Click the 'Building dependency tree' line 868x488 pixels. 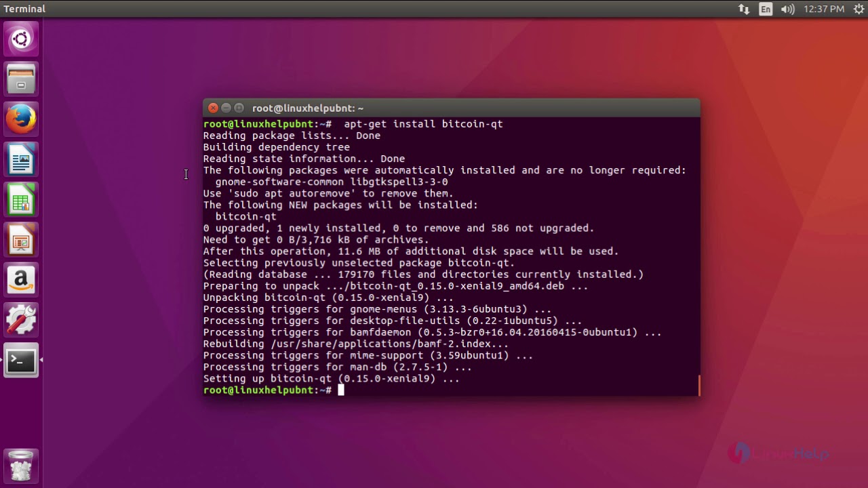(277, 147)
